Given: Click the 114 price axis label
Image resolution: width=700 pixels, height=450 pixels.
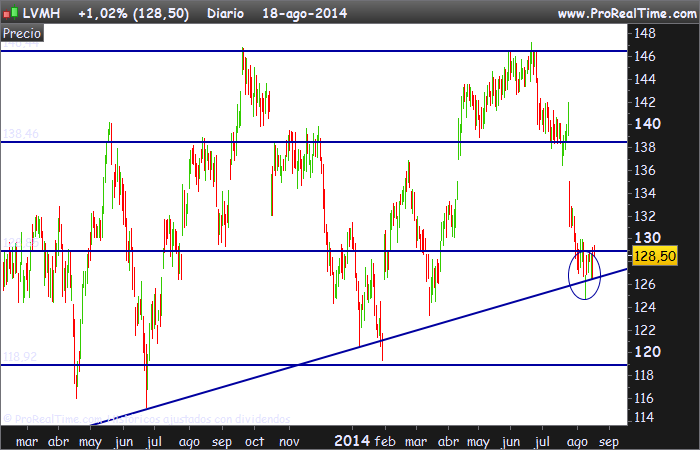Looking at the screenshot, I should (x=645, y=418).
